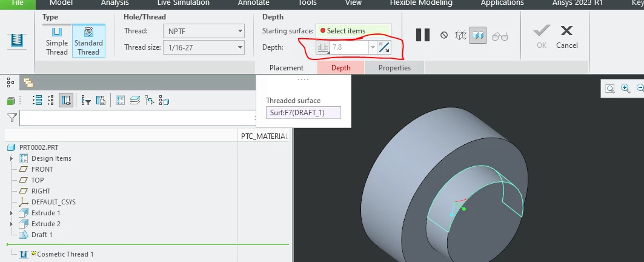The image size is (644, 262).
Task: Open the Properties tab
Action: 394,68
